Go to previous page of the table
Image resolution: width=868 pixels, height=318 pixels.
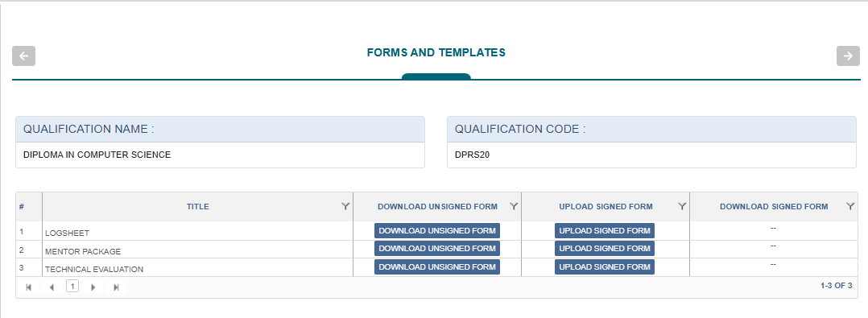click(52, 287)
